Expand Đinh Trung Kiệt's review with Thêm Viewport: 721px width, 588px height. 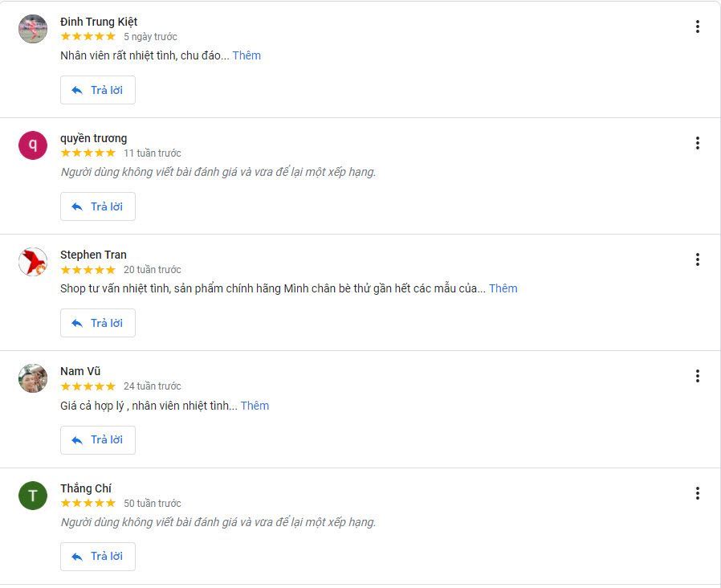click(x=246, y=55)
